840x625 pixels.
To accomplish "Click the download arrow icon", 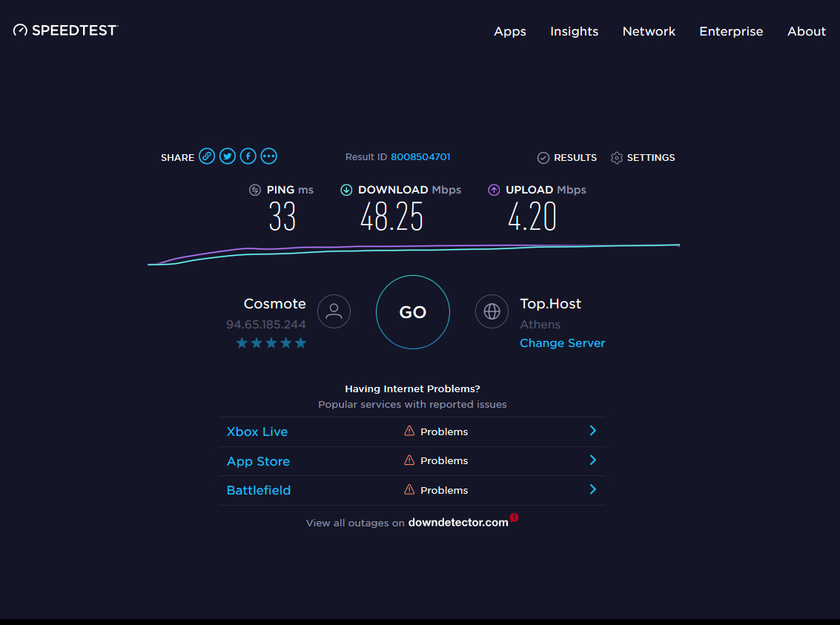I will 347,190.
